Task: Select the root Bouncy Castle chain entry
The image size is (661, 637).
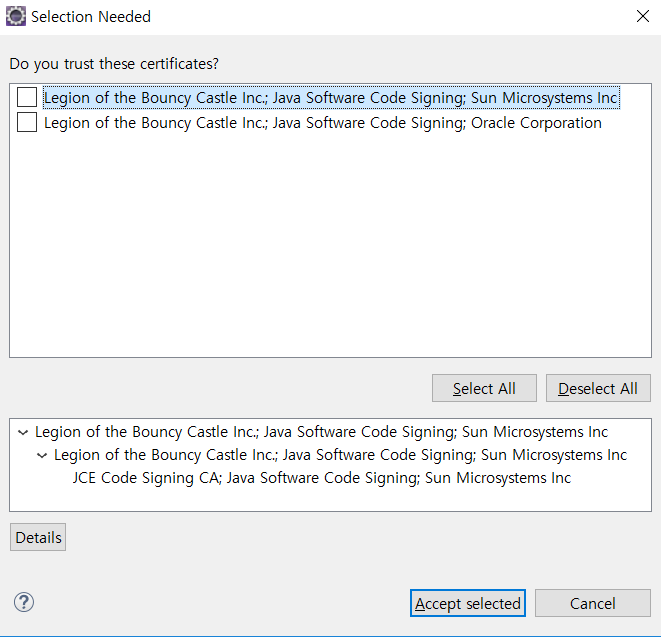Action: point(321,432)
